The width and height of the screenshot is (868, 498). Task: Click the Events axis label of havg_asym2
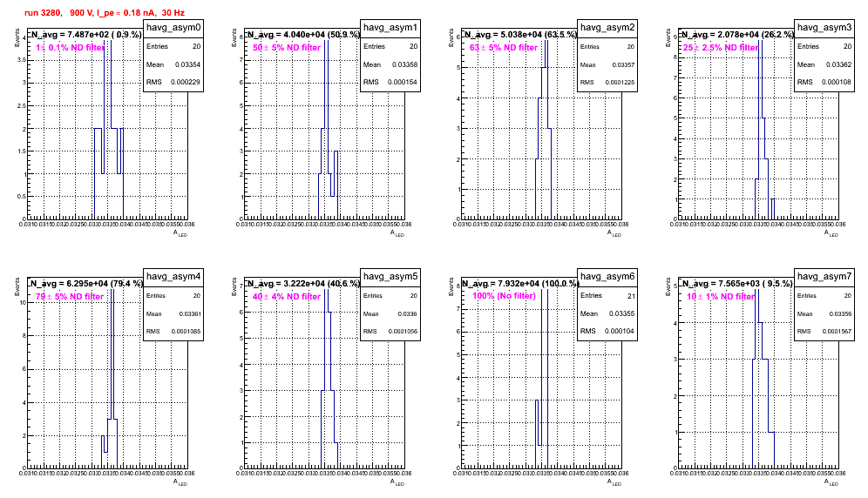(451, 37)
